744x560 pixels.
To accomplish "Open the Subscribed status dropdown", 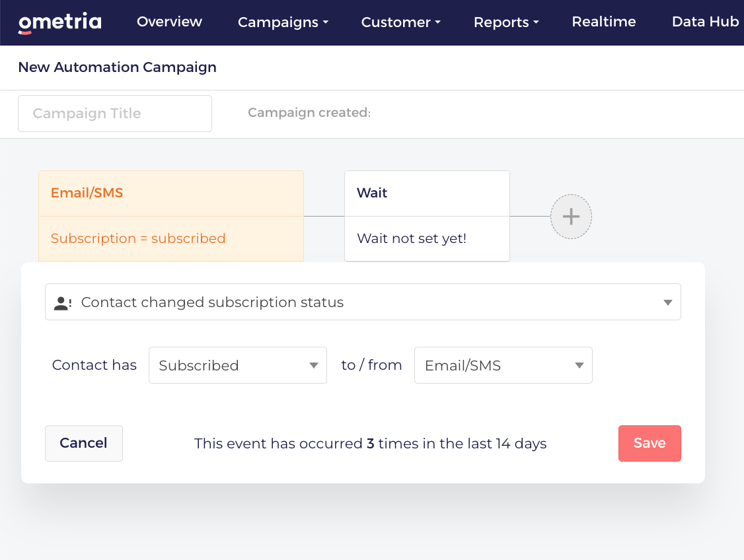I will 238,365.
